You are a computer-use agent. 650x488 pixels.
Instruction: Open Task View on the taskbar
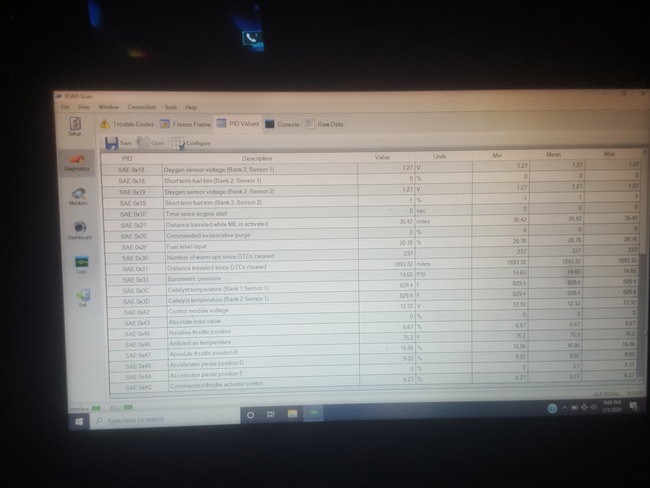(271, 414)
